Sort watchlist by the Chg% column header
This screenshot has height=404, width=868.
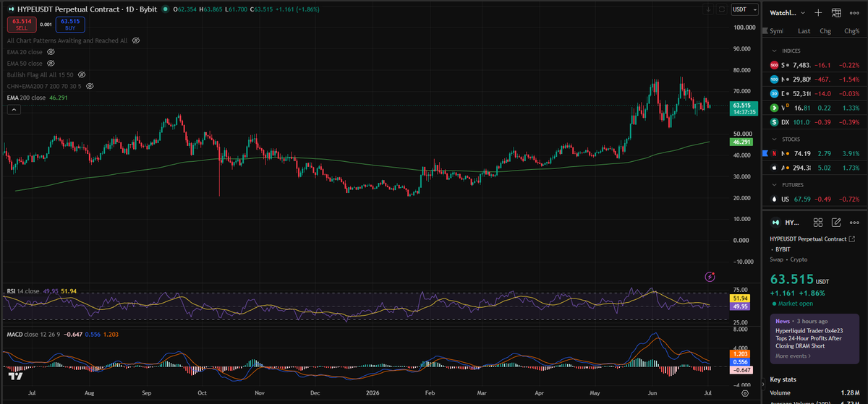(851, 31)
